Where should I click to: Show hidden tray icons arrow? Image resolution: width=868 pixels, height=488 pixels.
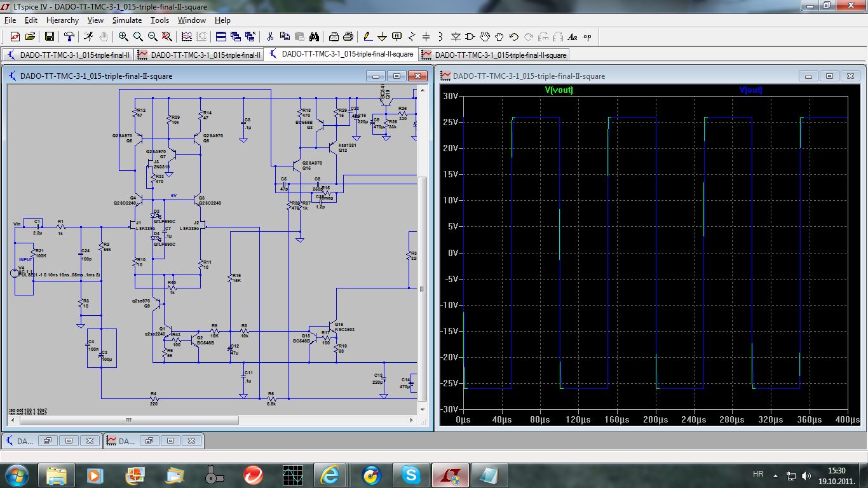pyautogui.click(x=775, y=475)
